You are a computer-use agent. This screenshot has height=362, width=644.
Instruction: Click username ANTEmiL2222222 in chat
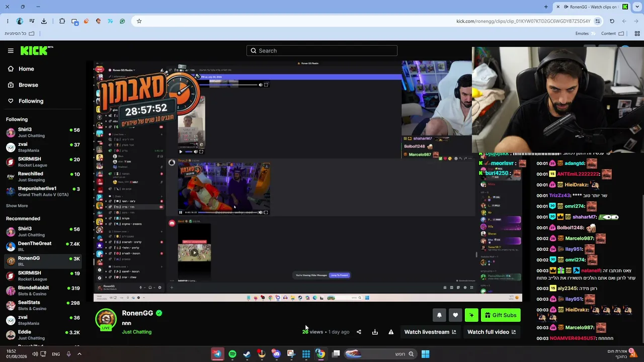point(579,174)
